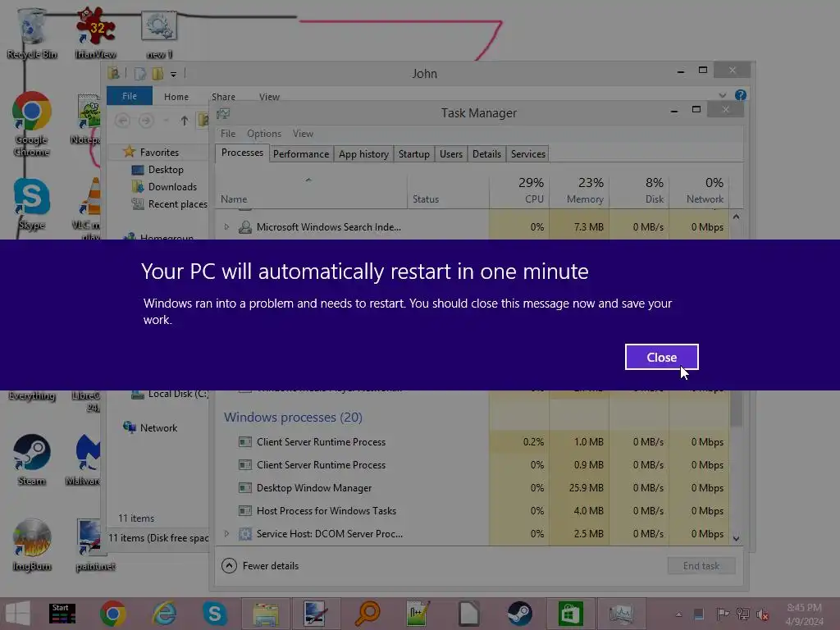Open ImgBurn desktop shortcut
Screen dimensions: 840x630
(x=32, y=545)
